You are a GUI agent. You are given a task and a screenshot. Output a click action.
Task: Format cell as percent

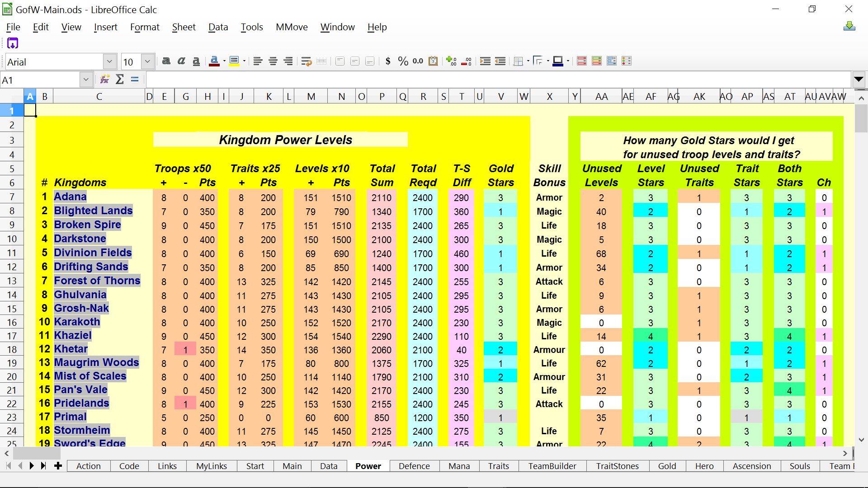(x=403, y=61)
